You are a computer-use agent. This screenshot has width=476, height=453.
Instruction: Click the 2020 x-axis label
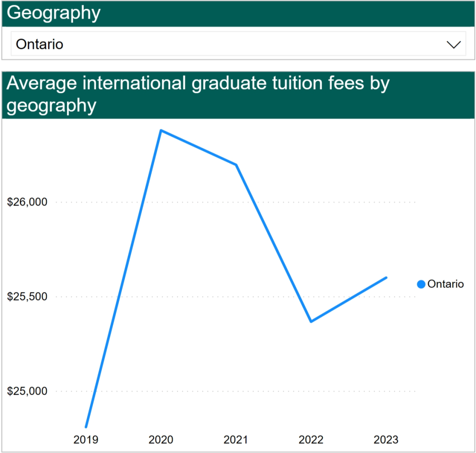(161, 439)
